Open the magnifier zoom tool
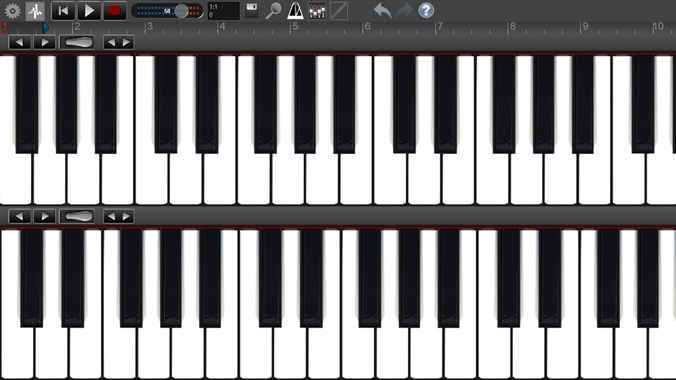The width and height of the screenshot is (676, 380). 273,11
